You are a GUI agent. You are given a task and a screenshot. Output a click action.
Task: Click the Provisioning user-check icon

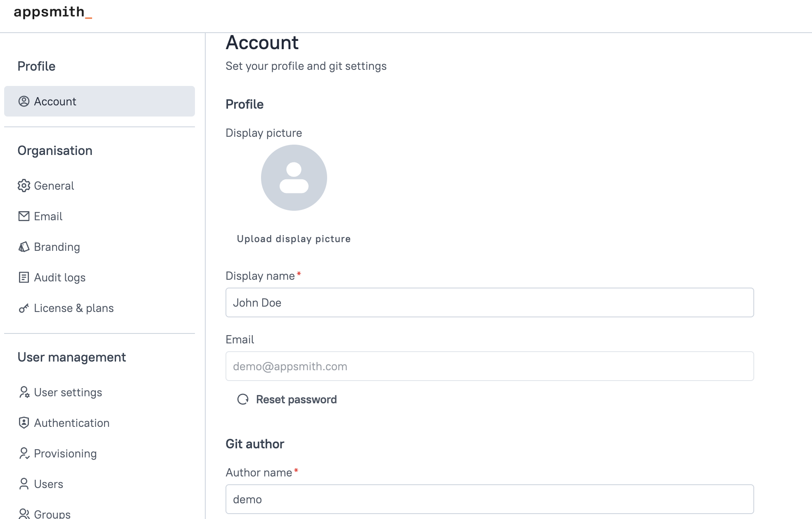24,453
